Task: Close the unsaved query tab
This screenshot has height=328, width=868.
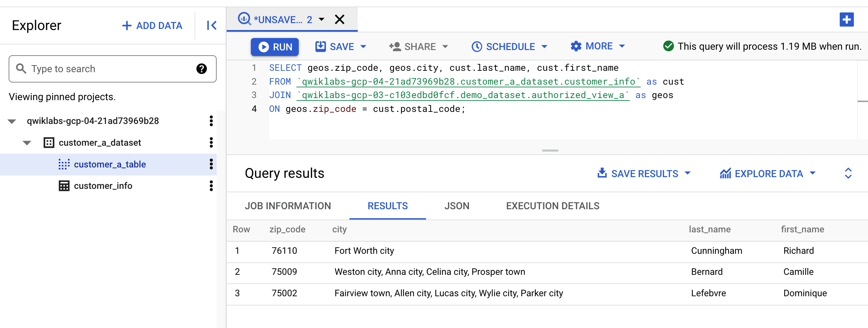Action: [x=340, y=19]
